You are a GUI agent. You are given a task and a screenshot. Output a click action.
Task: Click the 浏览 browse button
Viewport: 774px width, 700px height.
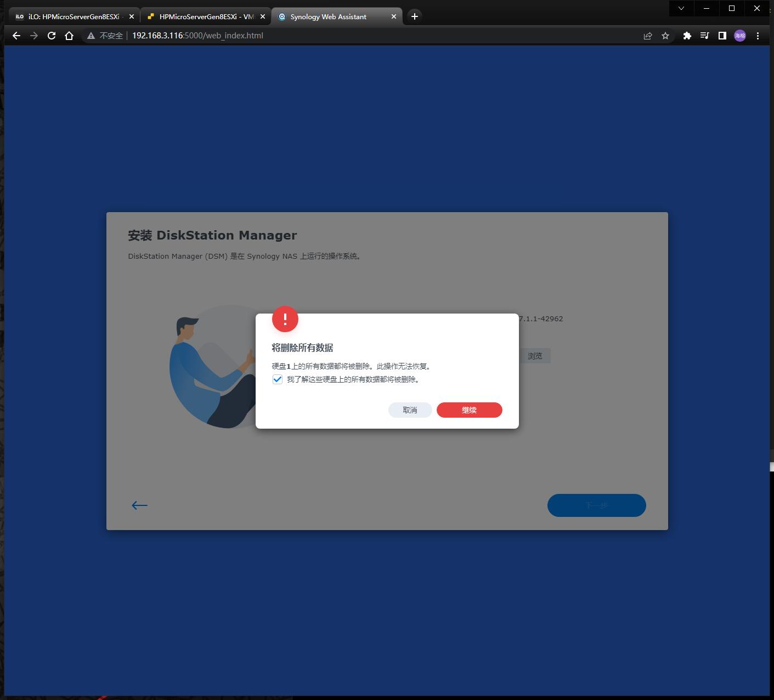[535, 356]
